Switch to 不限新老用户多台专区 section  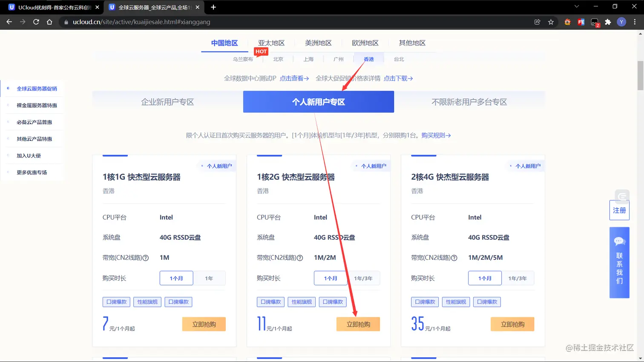click(469, 102)
